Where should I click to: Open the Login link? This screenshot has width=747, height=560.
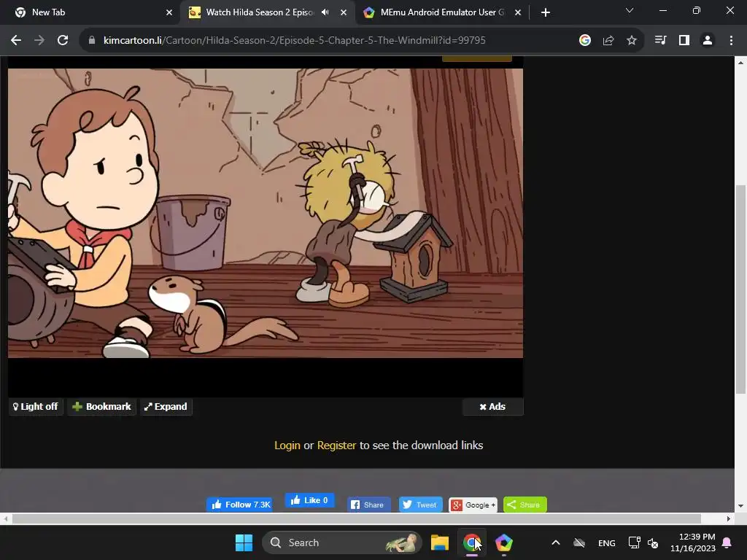pos(287,446)
